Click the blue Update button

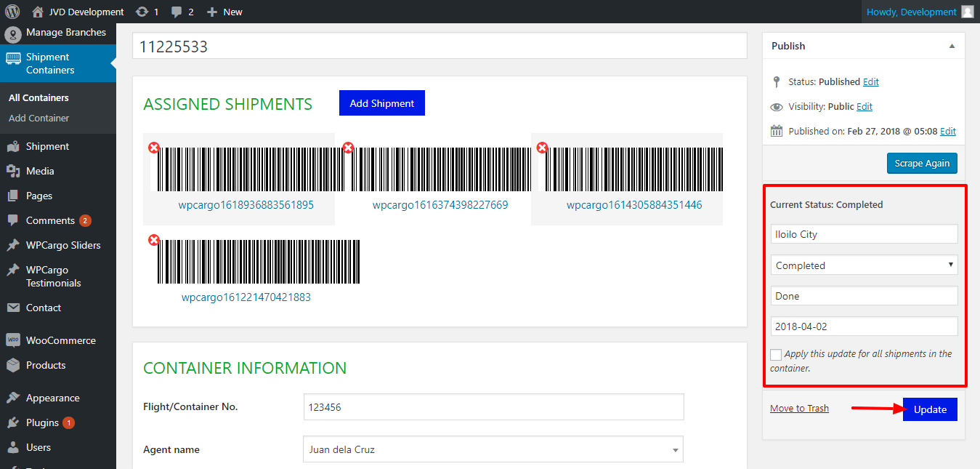tap(930, 409)
